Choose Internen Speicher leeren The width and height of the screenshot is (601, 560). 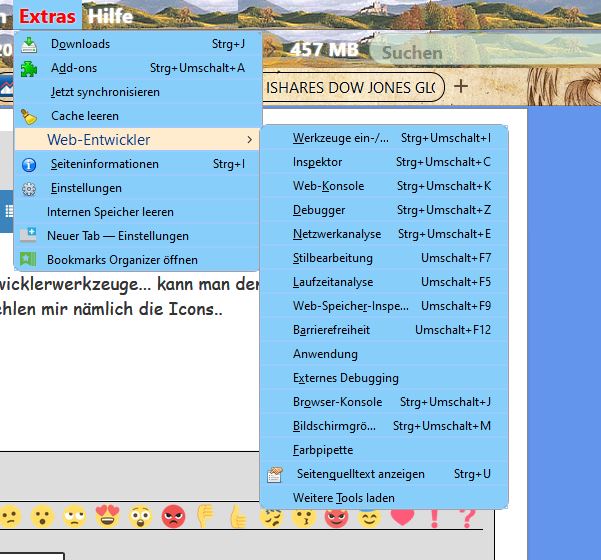click(x=137, y=212)
